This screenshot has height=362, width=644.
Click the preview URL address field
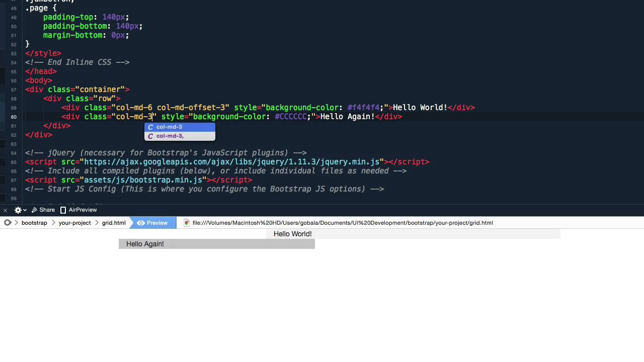coord(342,223)
